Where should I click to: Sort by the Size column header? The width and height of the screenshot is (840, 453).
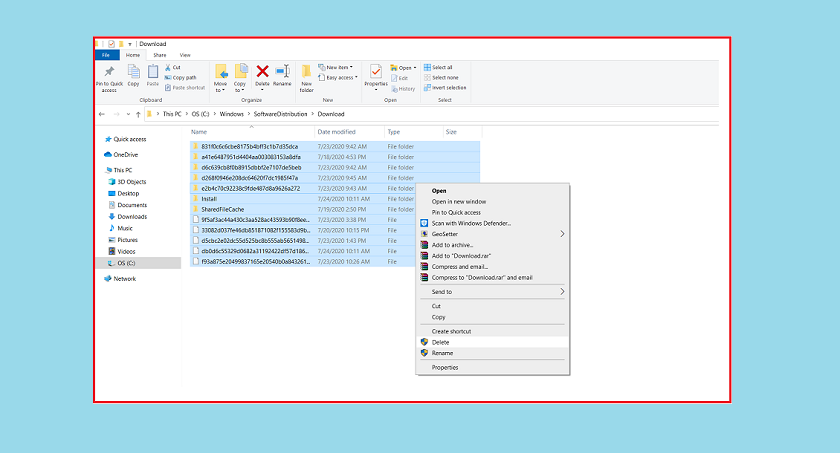click(x=451, y=132)
